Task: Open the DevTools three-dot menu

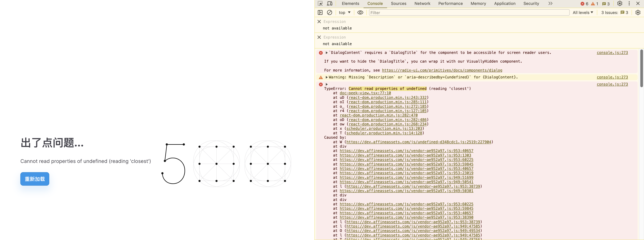Action: click(x=629, y=4)
